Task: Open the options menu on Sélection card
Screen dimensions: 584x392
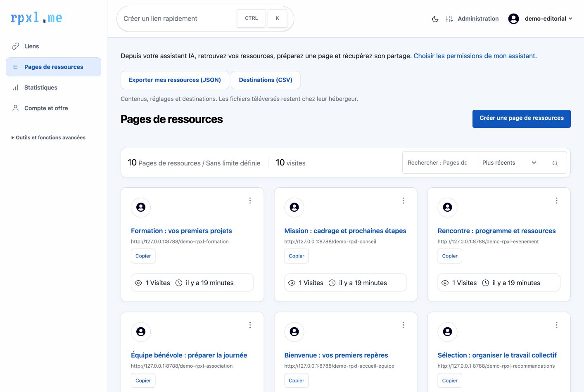Action: 557,325
